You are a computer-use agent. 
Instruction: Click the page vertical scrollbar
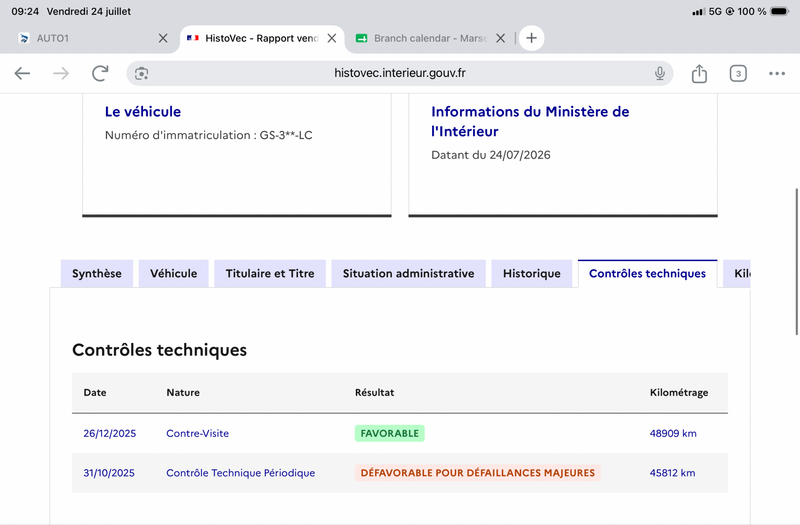[796, 262]
